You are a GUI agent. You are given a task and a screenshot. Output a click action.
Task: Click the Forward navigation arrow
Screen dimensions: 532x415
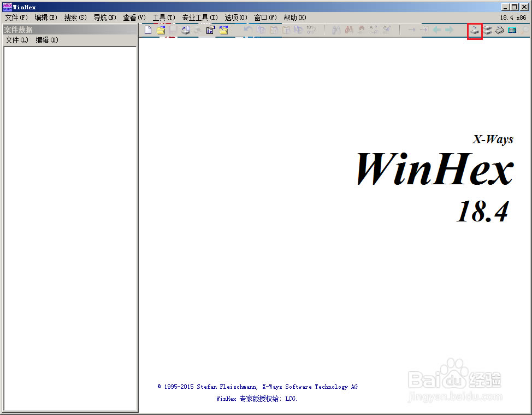449,30
